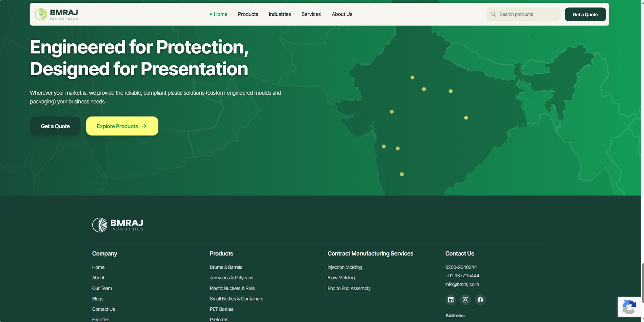This screenshot has height=322, width=644.
Task: Open the Our Team footer link
Action: coord(102,288)
